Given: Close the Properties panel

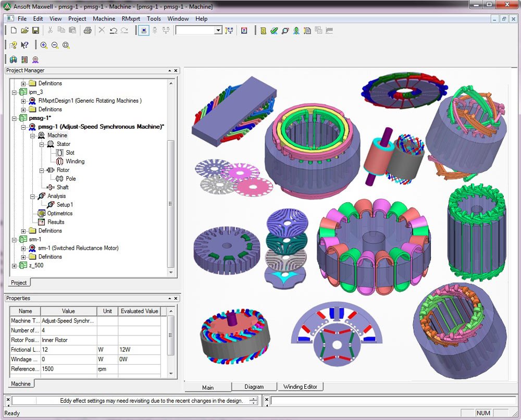Looking at the screenshot, I should pos(176,299).
